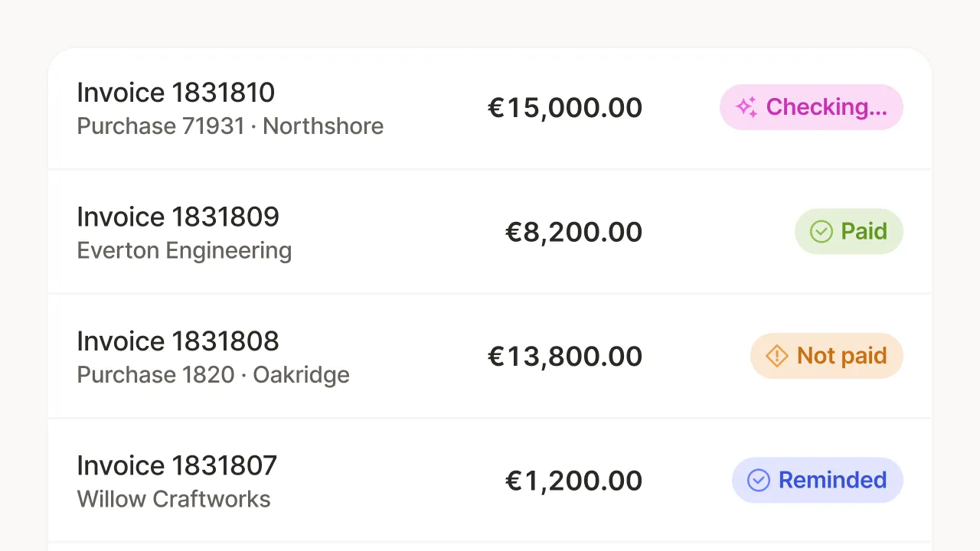
Task: Select the €15,000.00 amount
Action: 565,108
